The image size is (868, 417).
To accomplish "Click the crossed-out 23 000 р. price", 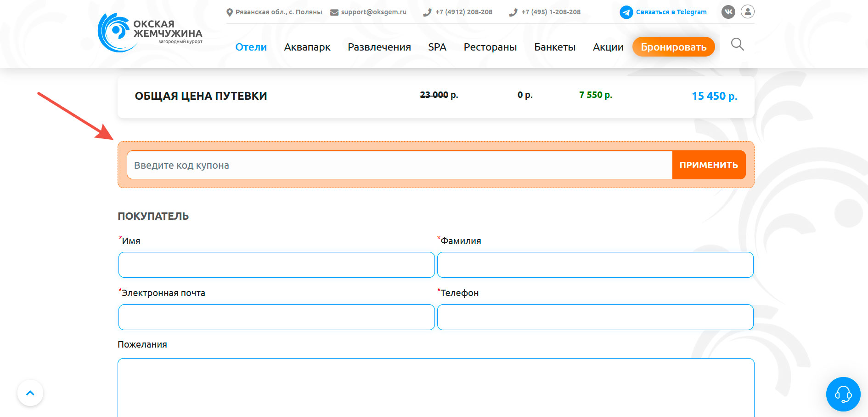I will 439,95.
